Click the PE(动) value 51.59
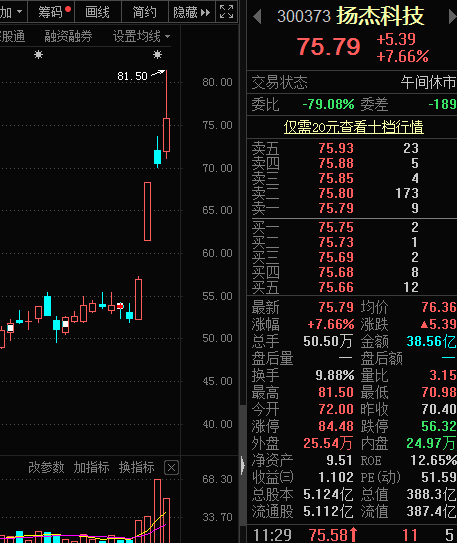The height and width of the screenshot is (543, 457). (x=439, y=477)
